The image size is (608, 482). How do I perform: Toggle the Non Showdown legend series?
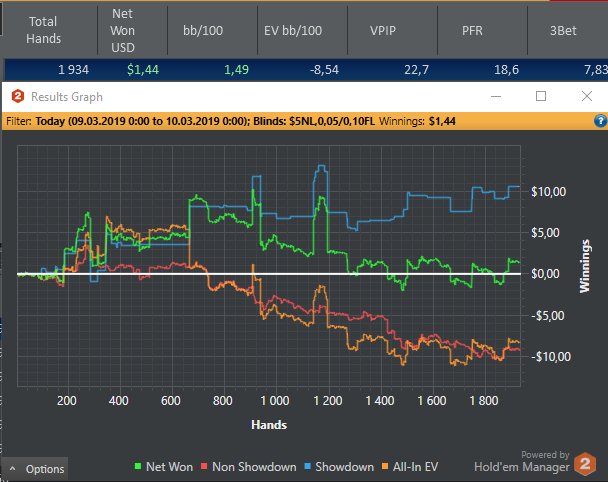click(251, 467)
